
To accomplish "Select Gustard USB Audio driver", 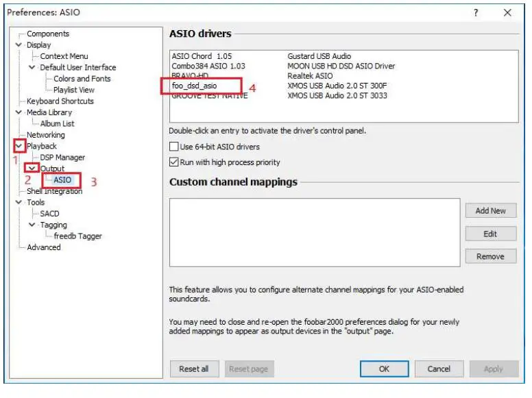I will click(x=319, y=56).
